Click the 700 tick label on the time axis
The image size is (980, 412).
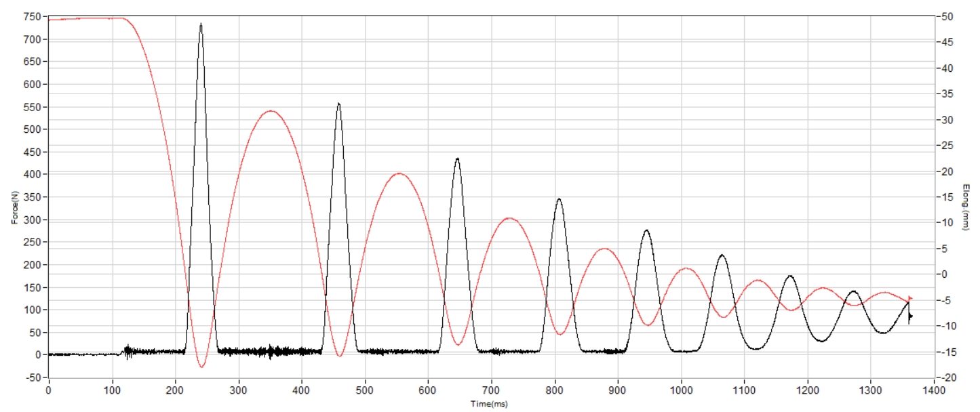click(492, 391)
